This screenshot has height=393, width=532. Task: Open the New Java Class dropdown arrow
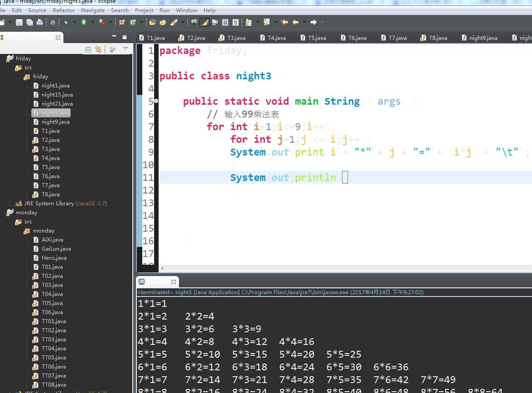(141, 22)
